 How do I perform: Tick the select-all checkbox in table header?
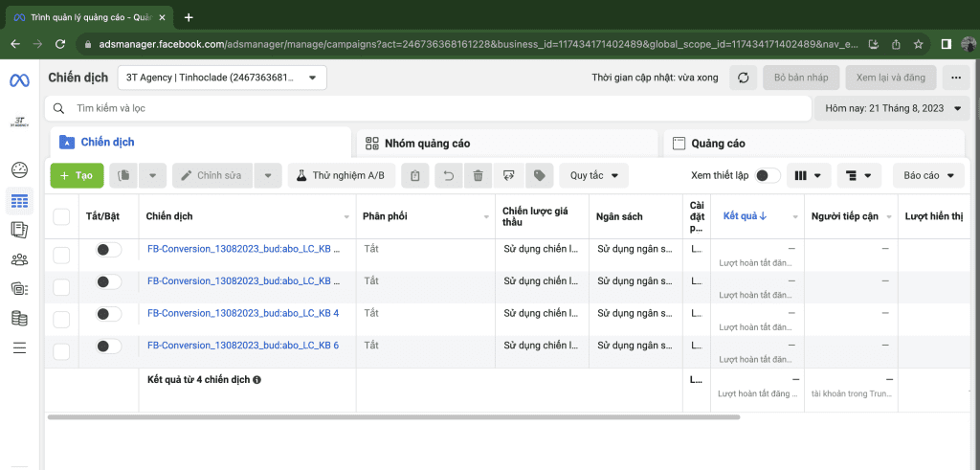tap(61, 217)
